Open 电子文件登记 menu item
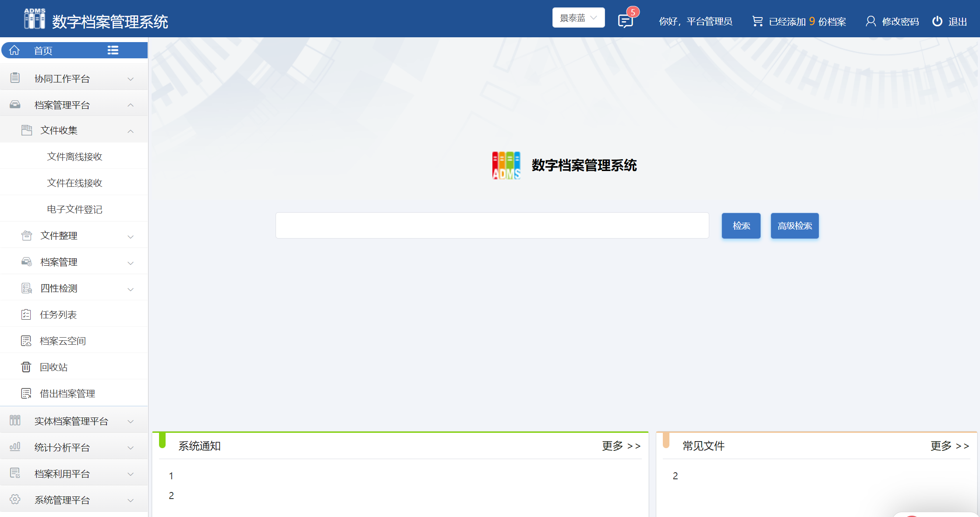 (74, 209)
